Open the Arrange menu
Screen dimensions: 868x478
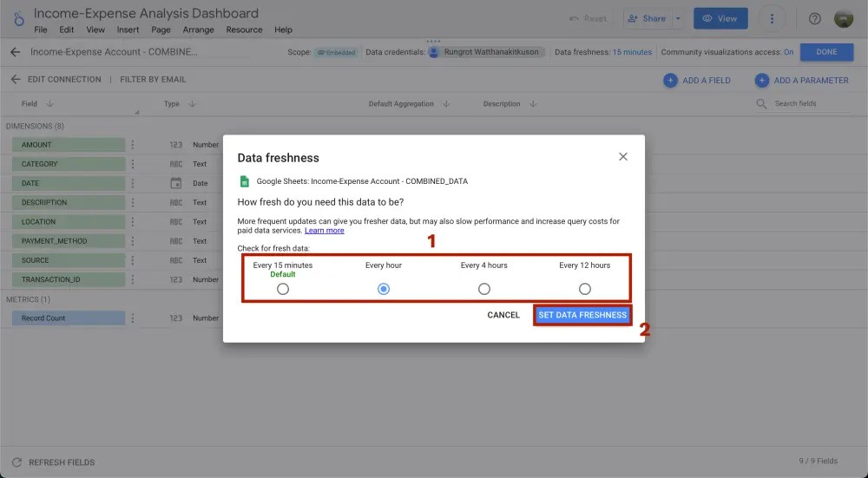coord(198,29)
